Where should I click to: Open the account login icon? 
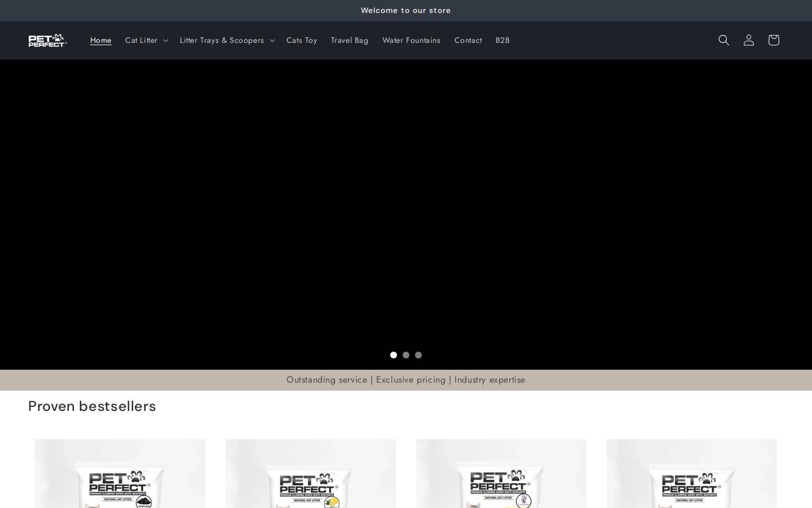(748, 40)
